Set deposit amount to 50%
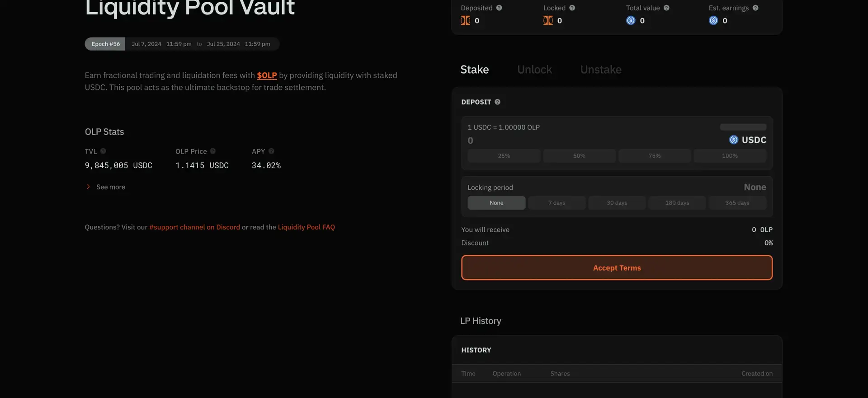The width and height of the screenshot is (868, 398). [x=579, y=156]
